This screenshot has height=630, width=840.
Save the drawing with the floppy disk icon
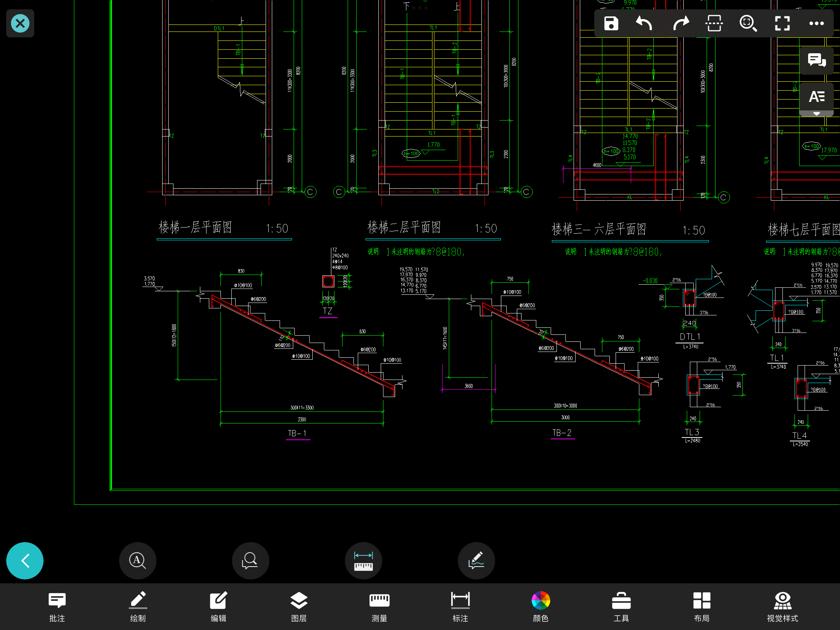coord(611,23)
